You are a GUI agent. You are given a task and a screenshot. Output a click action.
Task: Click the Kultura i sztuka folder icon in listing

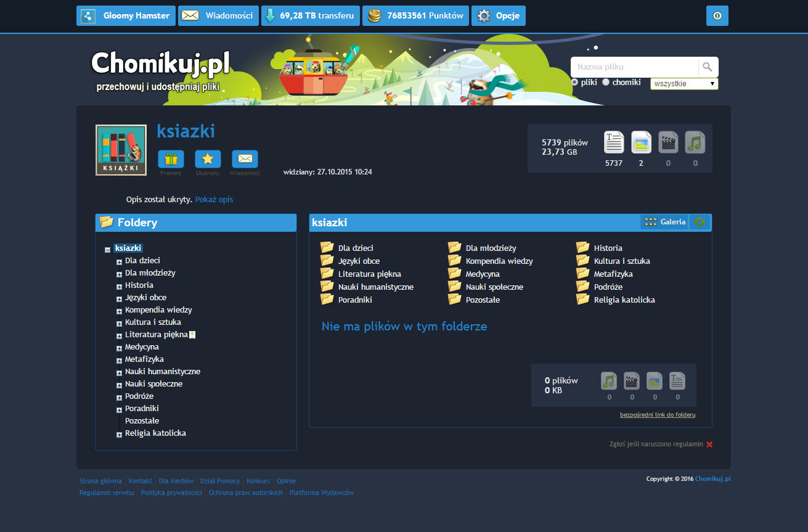(x=582, y=260)
